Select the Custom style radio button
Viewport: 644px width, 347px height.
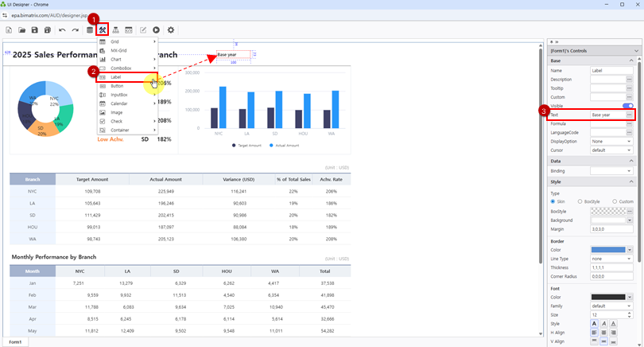coord(614,201)
